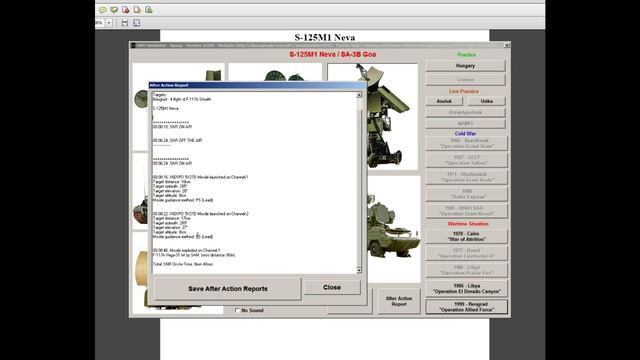Click 'Total SNR On-Air Time' line
The width and height of the screenshot is (640, 360).
pyautogui.click(x=183, y=264)
